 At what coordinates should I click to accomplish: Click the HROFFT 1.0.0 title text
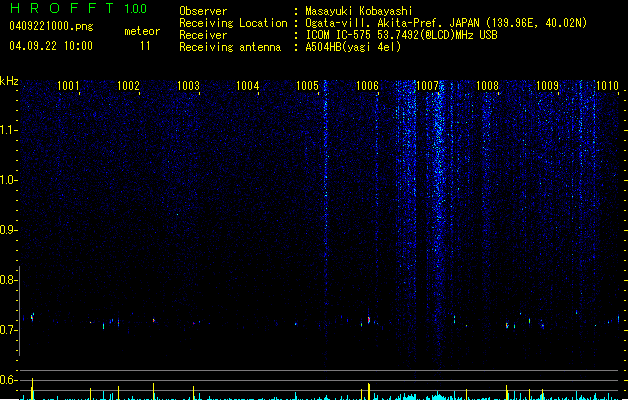[x=78, y=8]
